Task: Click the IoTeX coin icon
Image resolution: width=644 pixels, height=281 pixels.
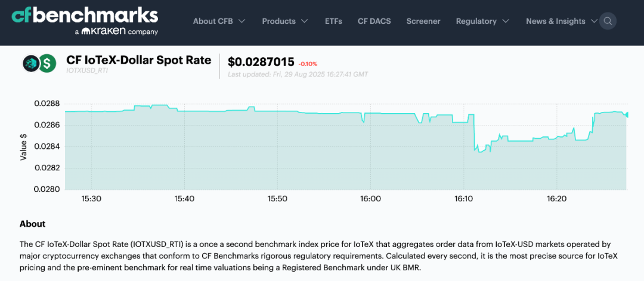Action: click(x=30, y=63)
